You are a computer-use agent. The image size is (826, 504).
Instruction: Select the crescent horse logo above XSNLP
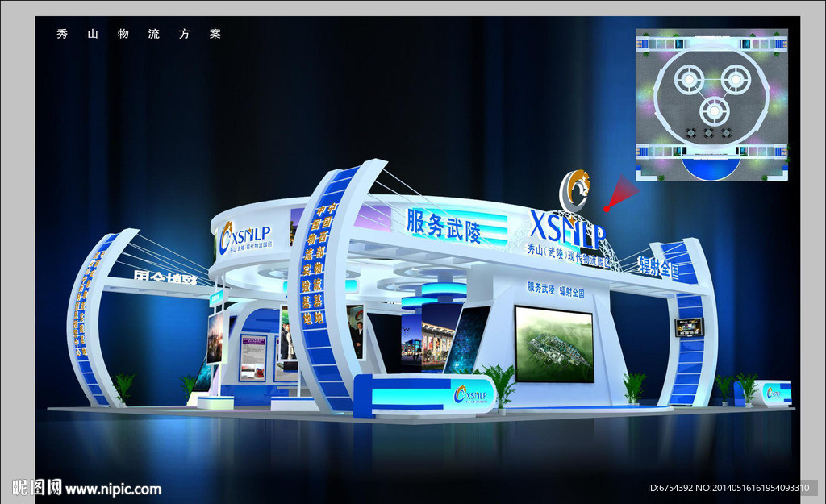(x=574, y=191)
